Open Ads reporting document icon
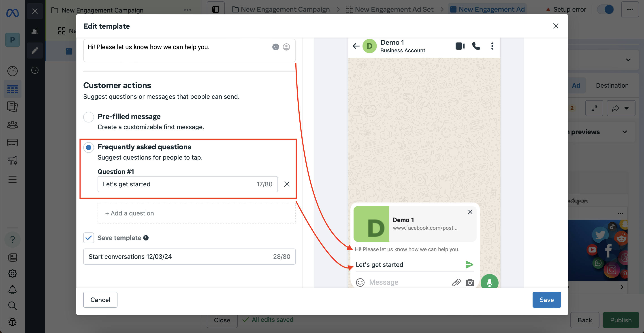The height and width of the screenshot is (333, 644). point(12,107)
